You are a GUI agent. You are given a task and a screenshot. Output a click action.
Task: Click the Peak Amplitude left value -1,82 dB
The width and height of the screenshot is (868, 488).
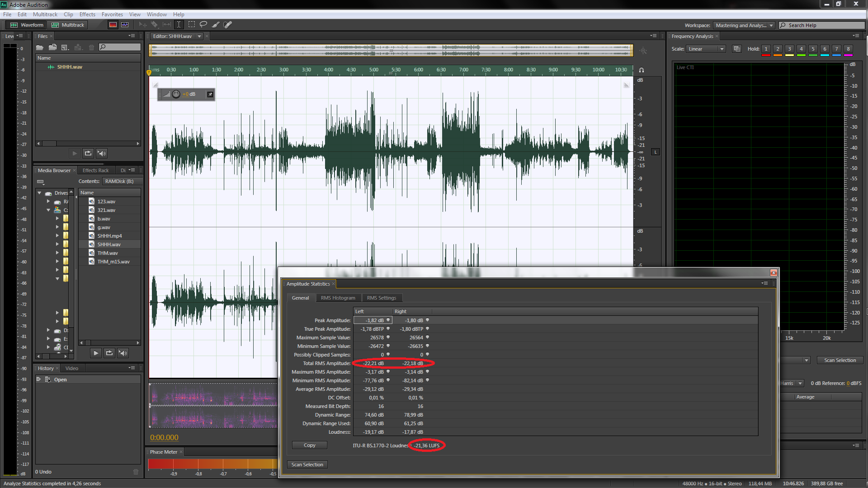pos(373,320)
